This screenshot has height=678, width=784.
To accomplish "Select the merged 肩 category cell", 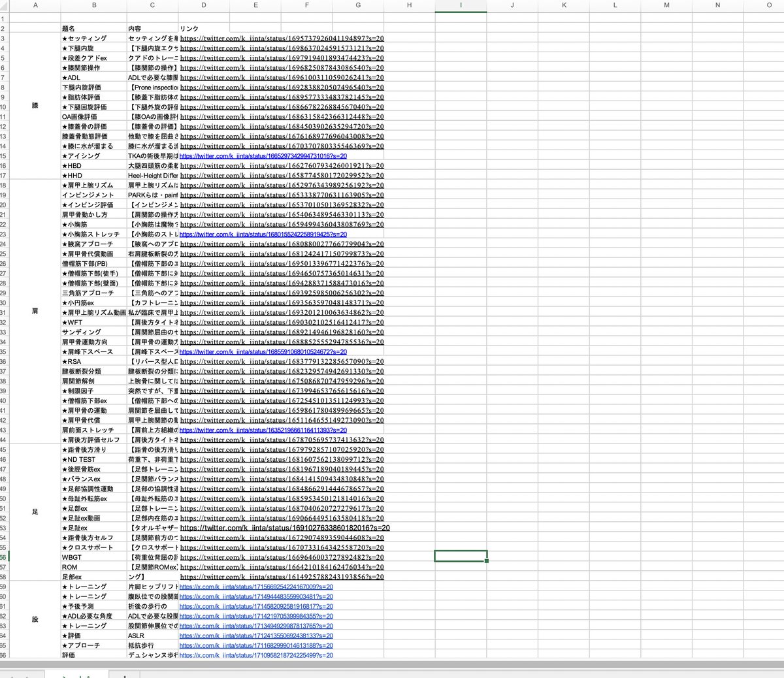I will coord(35,312).
